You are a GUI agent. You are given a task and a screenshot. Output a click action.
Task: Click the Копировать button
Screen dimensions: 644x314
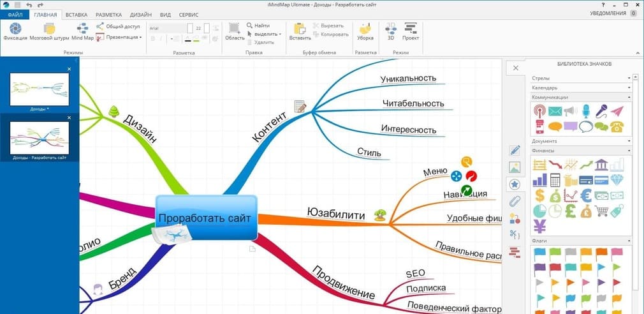[x=331, y=34]
